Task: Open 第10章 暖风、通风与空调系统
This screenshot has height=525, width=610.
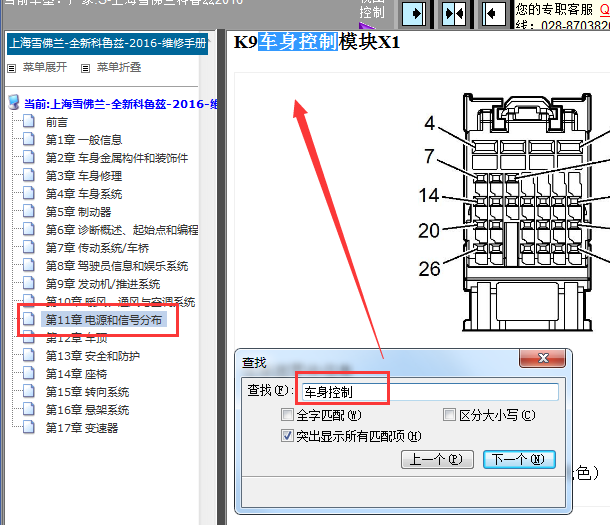Action: click(x=120, y=301)
